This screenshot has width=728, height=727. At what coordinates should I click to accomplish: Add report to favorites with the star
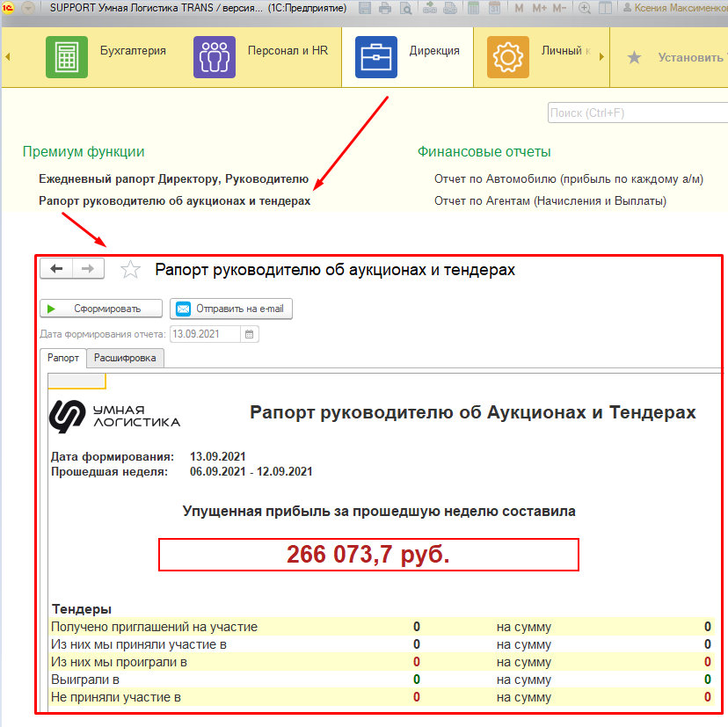pos(130,269)
